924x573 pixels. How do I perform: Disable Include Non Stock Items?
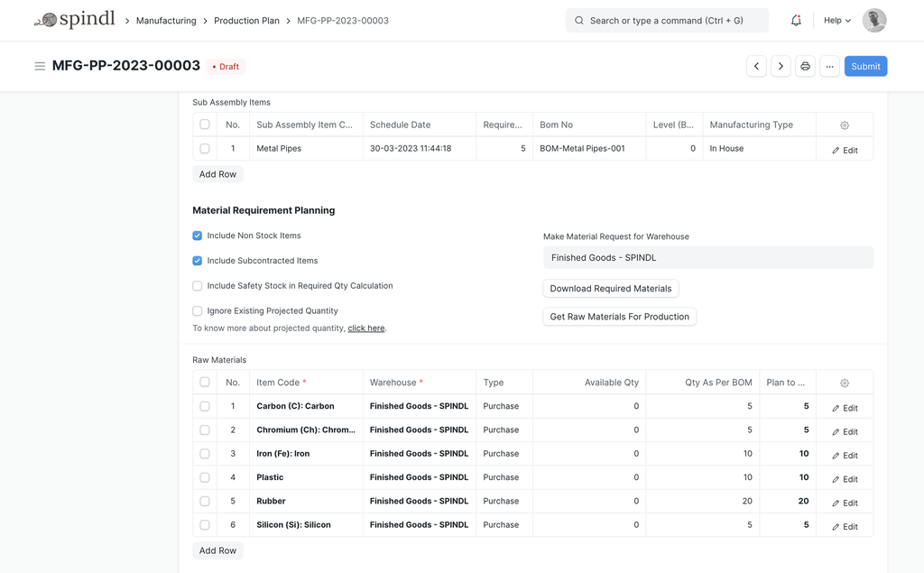[x=197, y=236]
